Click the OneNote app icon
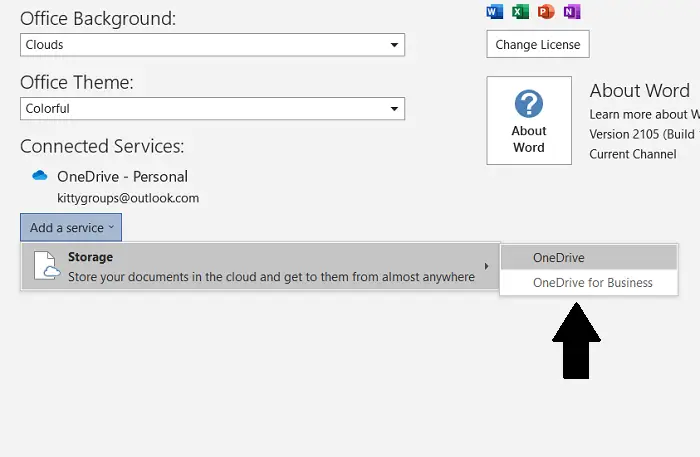This screenshot has width=700, height=457. [x=572, y=11]
